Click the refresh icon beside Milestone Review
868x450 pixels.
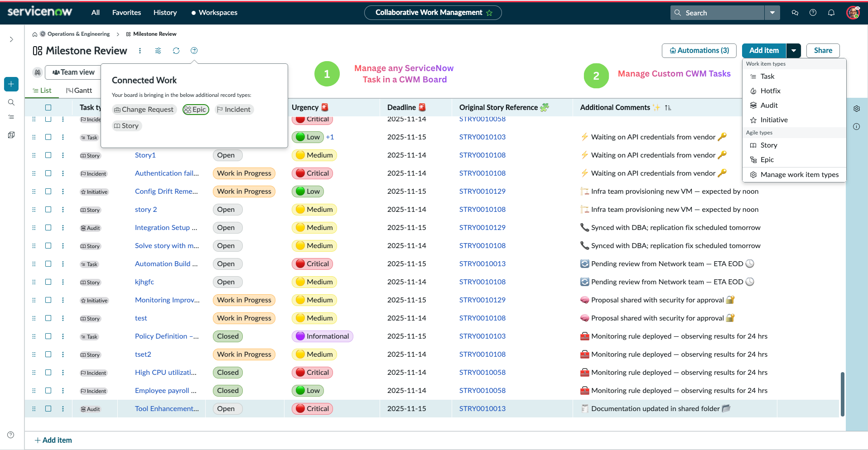coord(176,51)
